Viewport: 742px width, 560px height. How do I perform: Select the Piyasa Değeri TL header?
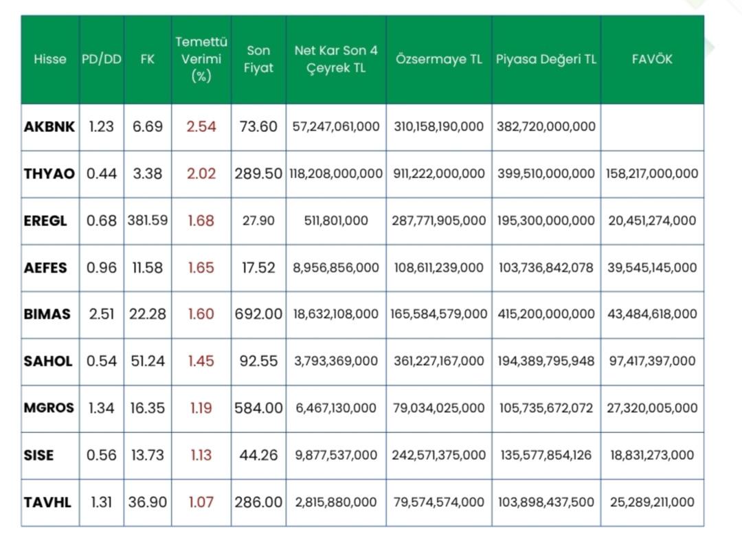pos(546,59)
